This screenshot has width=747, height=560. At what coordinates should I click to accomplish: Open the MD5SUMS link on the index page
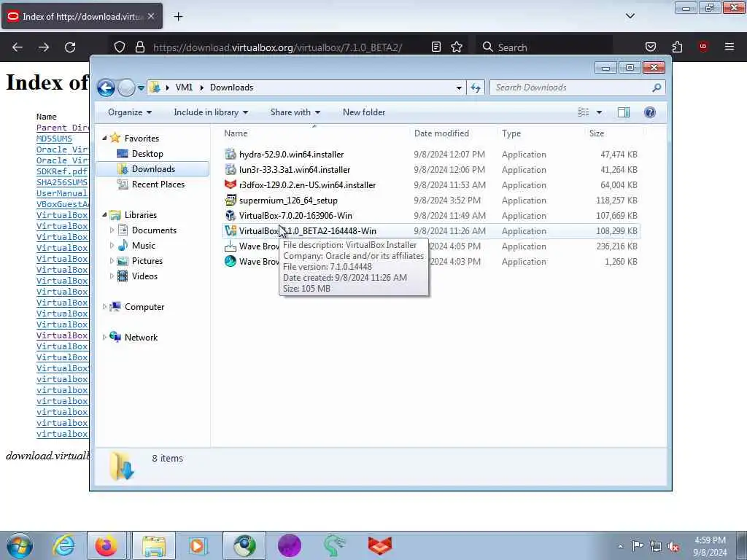pyautogui.click(x=54, y=139)
